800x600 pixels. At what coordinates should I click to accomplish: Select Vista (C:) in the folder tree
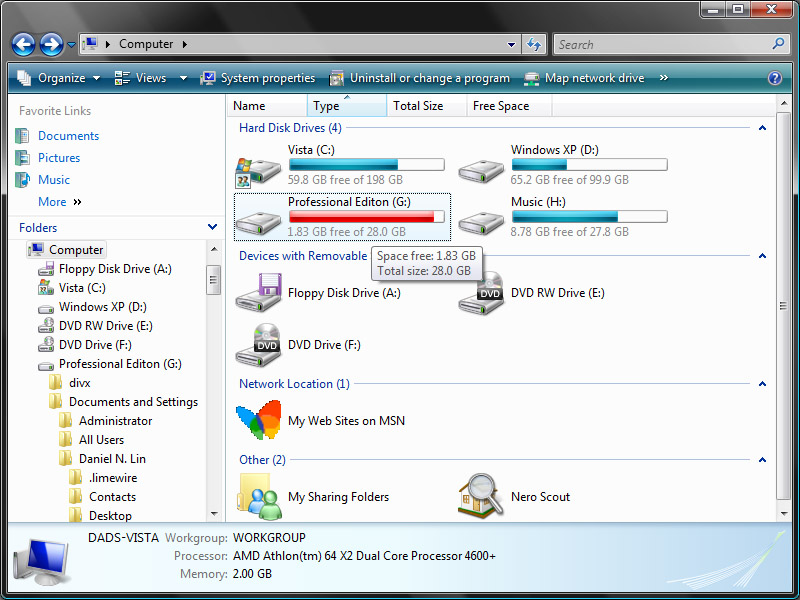click(82, 288)
